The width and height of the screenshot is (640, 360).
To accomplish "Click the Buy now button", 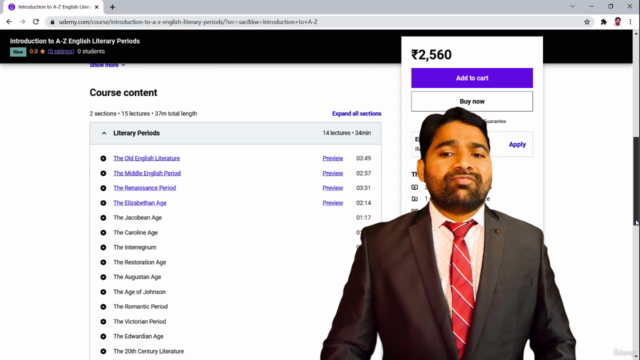I will tap(472, 101).
